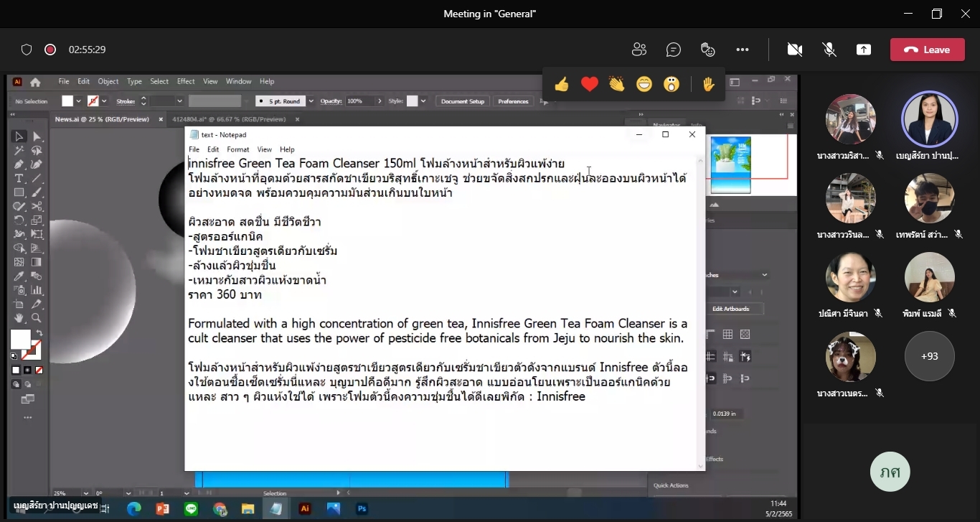Open the zoom level 25% dropdown
Viewport: 980px width, 522px height.
[x=87, y=493]
